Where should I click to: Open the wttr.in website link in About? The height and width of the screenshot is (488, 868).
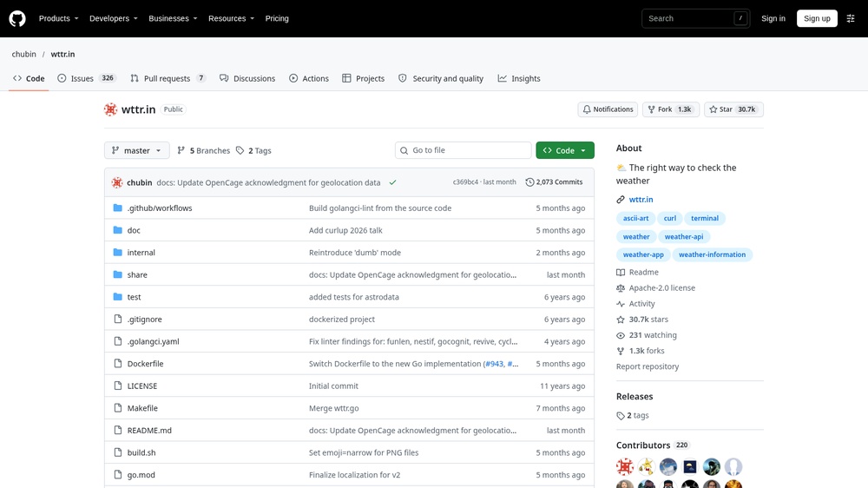[641, 199]
